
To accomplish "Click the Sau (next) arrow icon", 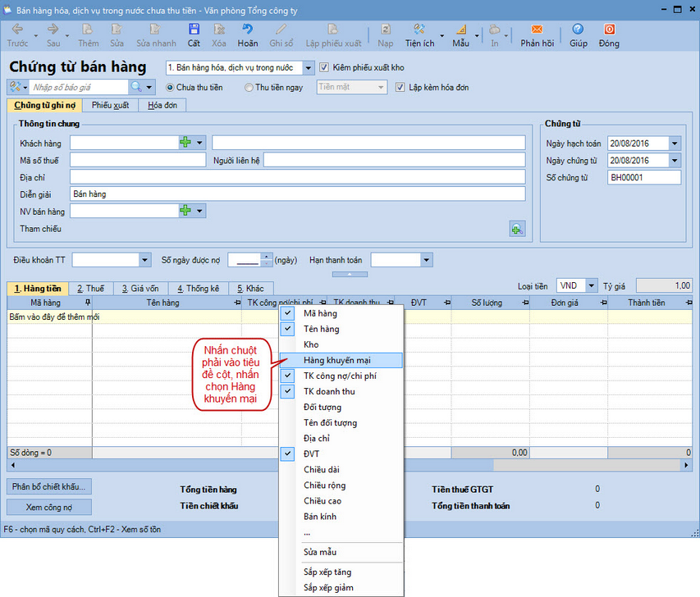I will [x=53, y=30].
